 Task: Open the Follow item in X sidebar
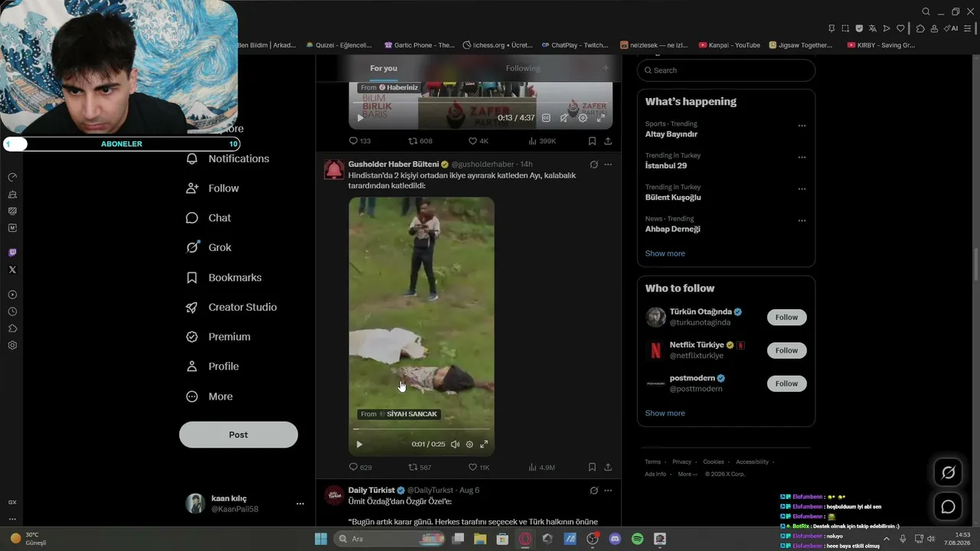(212, 188)
